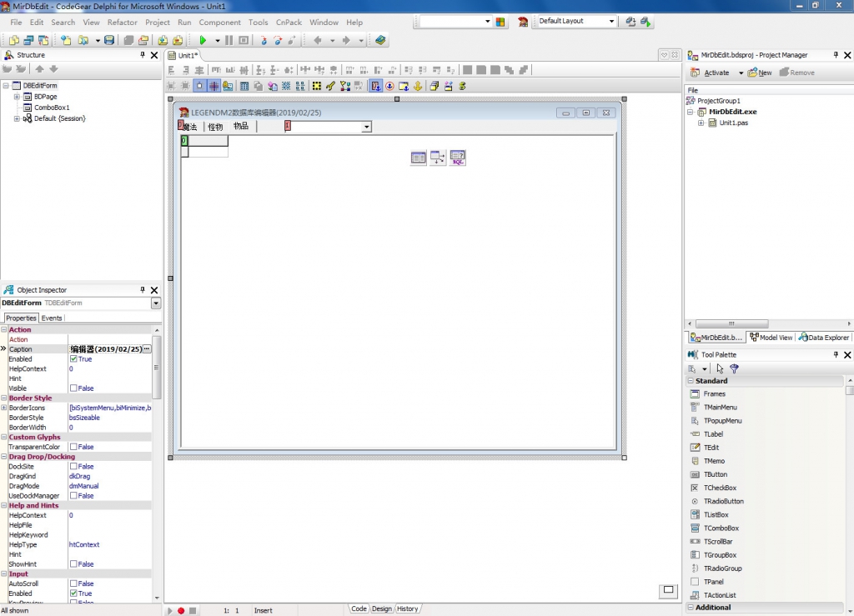Click the filter icon in Tool Palette
The image size is (854, 616).
734,369
